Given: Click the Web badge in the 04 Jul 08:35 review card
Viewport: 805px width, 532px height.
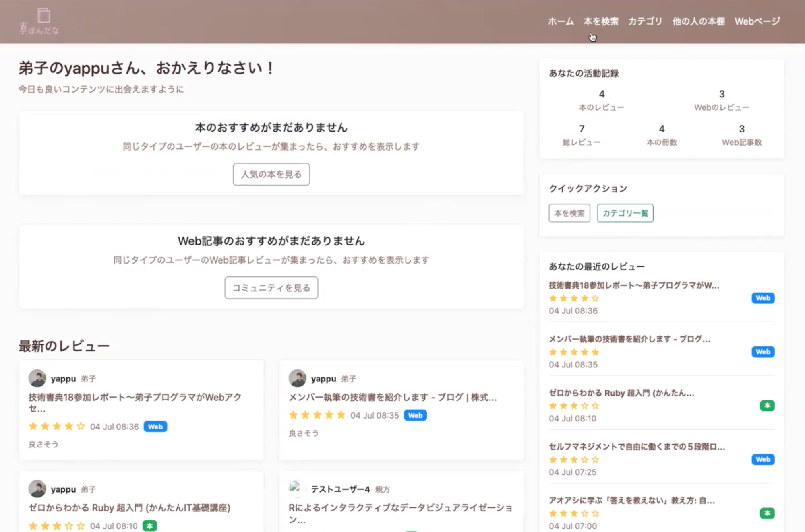Looking at the screenshot, I should (415, 415).
